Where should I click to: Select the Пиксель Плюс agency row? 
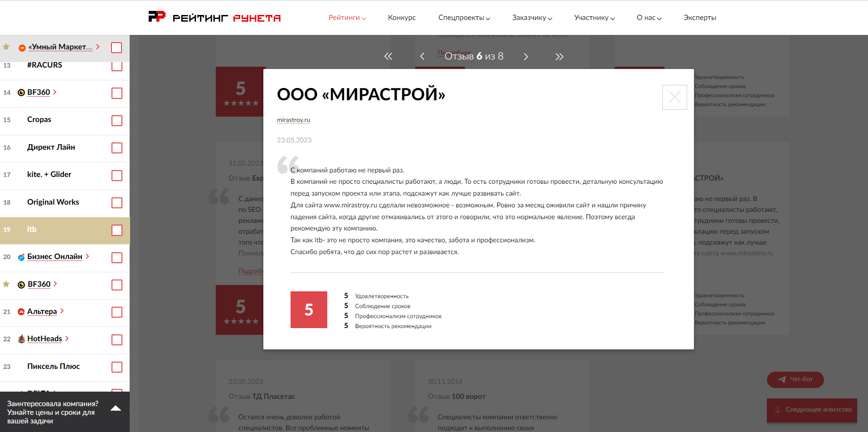pos(65,367)
